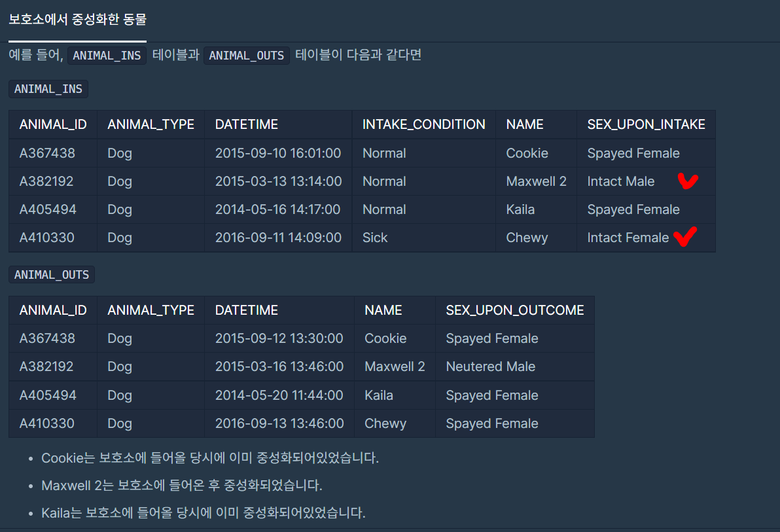Screen dimensions: 780x532
Task: Select the cell with intake datetime 2015-09-10 16:01:00
Action: (x=278, y=152)
